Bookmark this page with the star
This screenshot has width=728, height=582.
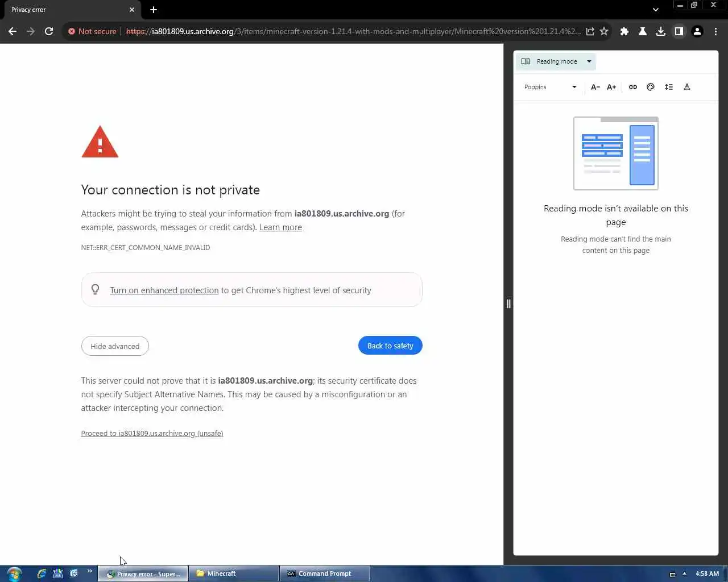(604, 31)
